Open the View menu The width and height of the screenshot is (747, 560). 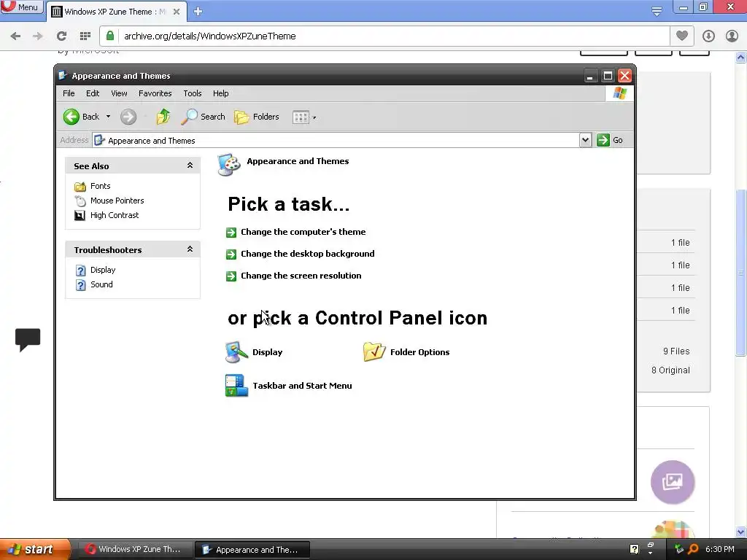119,93
